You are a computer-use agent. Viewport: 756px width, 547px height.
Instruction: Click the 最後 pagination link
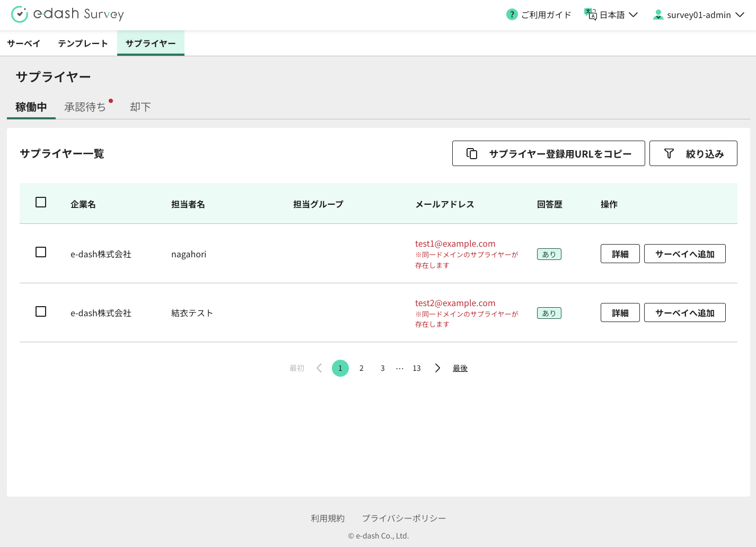coord(460,368)
